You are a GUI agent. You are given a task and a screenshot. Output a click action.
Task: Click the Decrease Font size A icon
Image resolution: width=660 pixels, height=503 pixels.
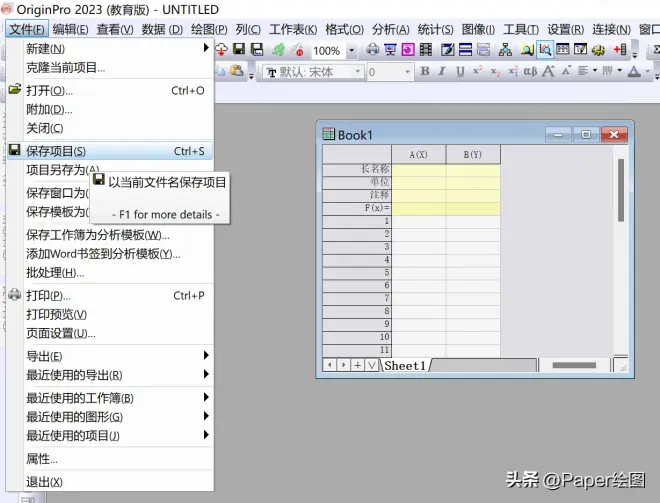(x=566, y=70)
